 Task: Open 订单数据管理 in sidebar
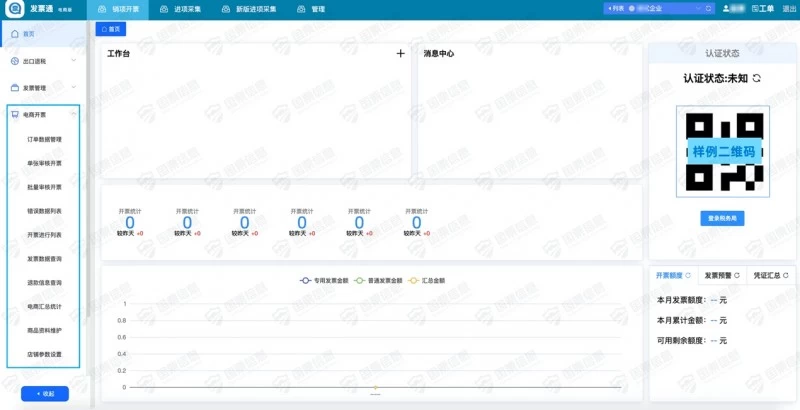pyautogui.click(x=45, y=139)
